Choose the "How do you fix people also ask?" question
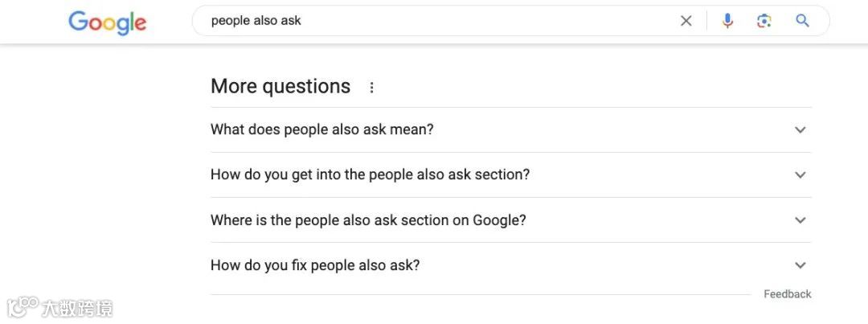The height and width of the screenshot is (324, 868). click(315, 265)
